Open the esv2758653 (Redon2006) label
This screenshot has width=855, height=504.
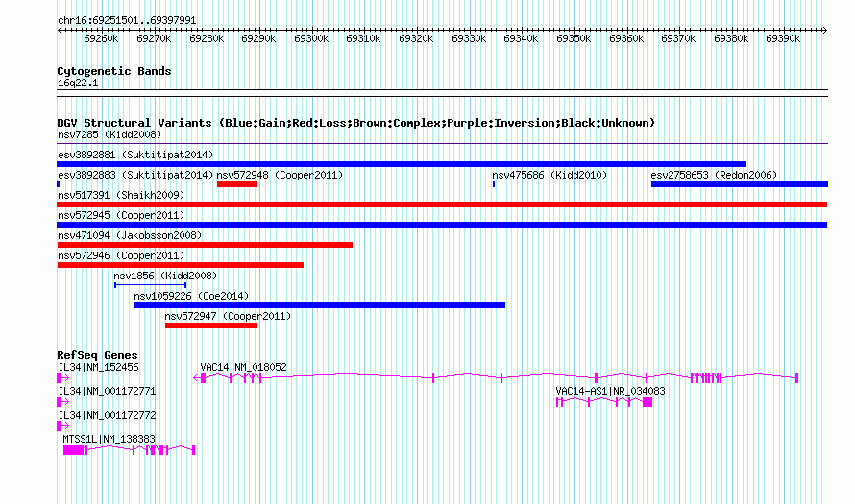click(714, 175)
